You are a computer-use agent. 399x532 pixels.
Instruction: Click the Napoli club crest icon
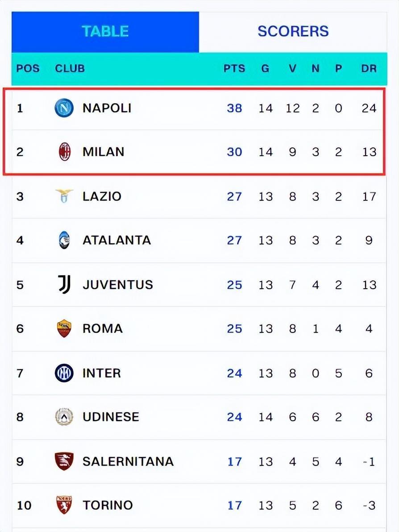tap(64, 108)
